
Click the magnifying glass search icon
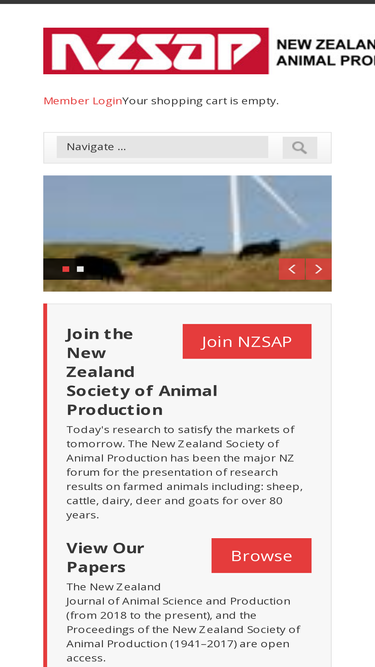pos(300,148)
